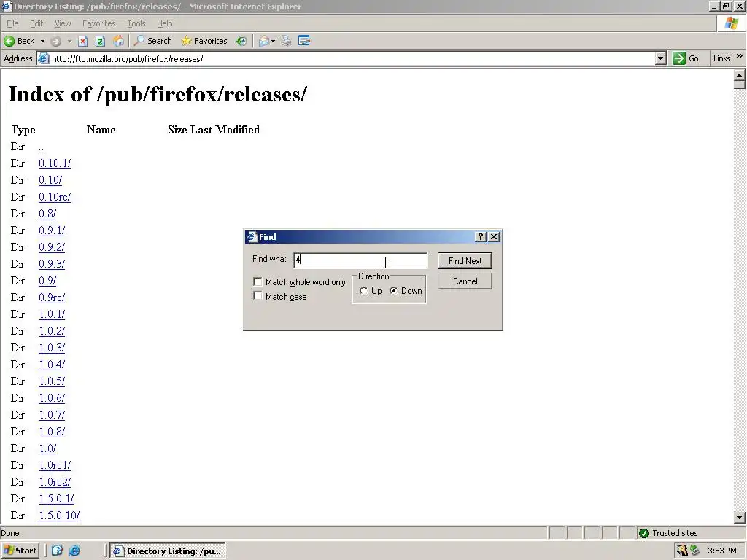
Task: Click the vertical scrollbar thumb
Action: (x=740, y=85)
